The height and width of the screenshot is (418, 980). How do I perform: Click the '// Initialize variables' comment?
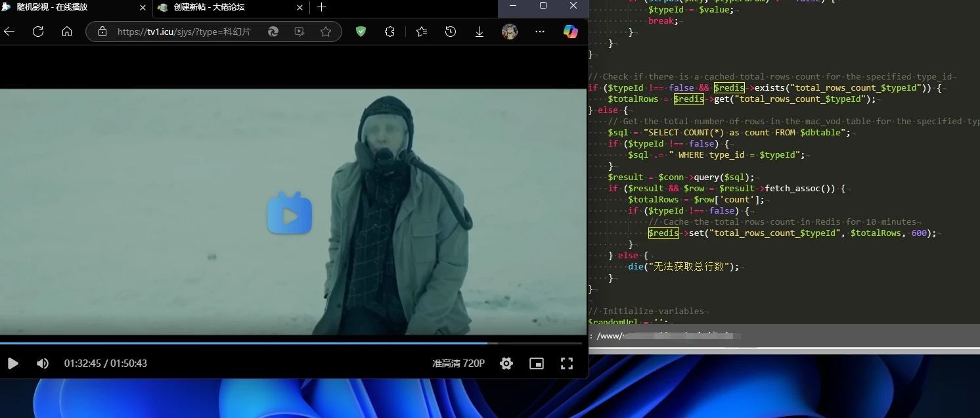point(646,311)
